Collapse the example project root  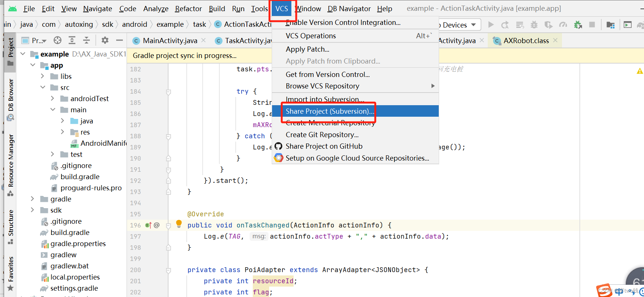tap(23, 54)
